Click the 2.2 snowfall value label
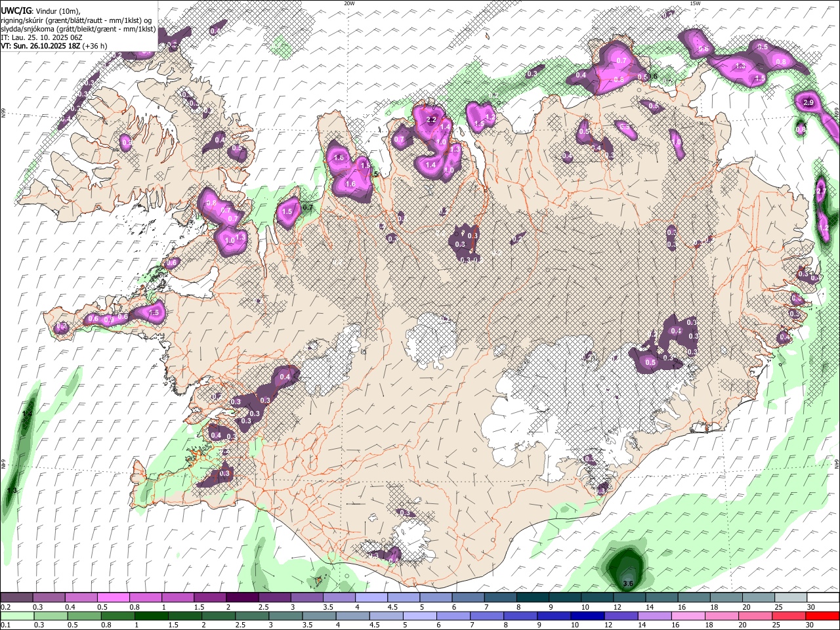840x630 pixels. point(431,120)
